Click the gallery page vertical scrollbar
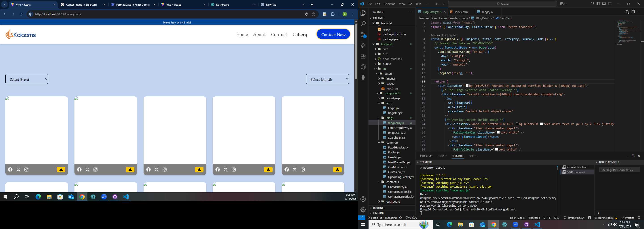 point(356,51)
